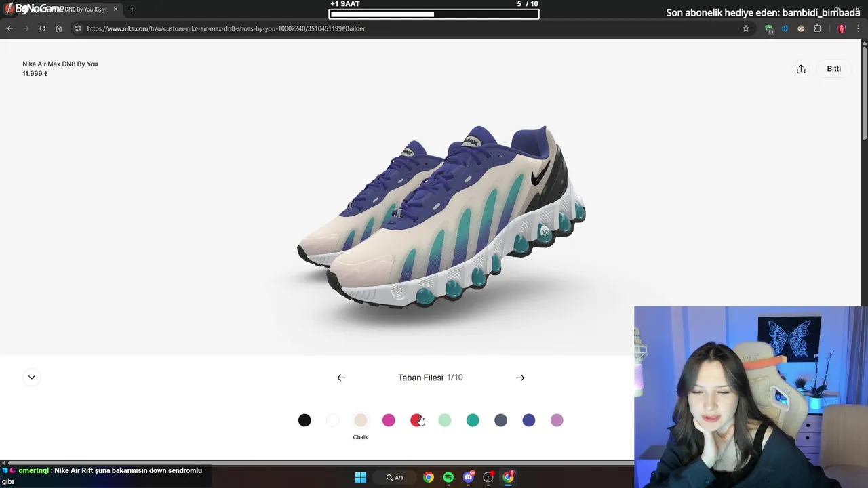The height and width of the screenshot is (488, 868).
Task: Open a new browser tab
Action: click(132, 9)
